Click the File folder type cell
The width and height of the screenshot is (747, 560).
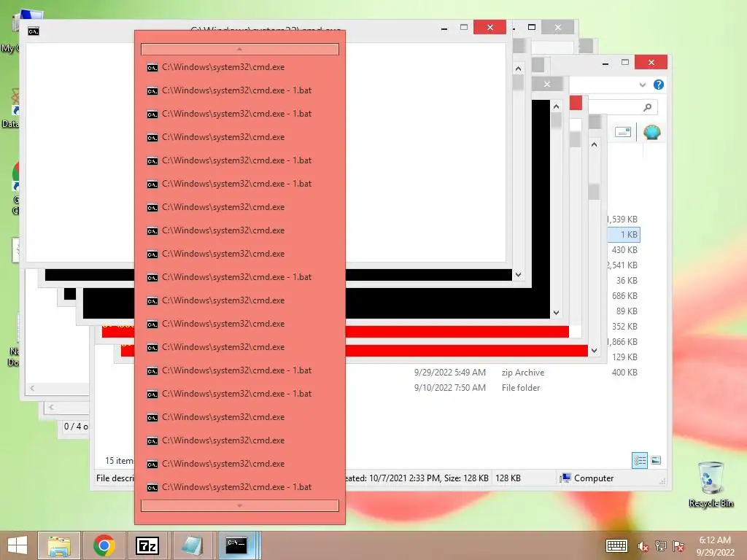pyautogui.click(x=521, y=388)
